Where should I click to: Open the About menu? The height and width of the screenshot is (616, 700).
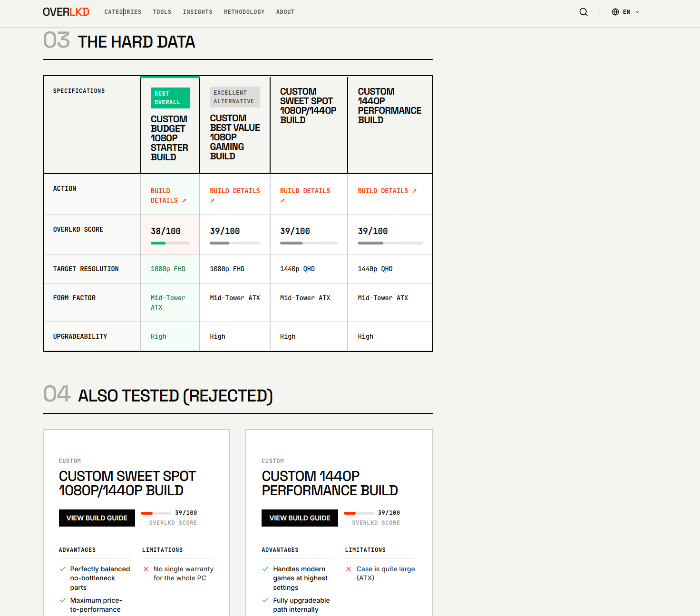point(285,12)
